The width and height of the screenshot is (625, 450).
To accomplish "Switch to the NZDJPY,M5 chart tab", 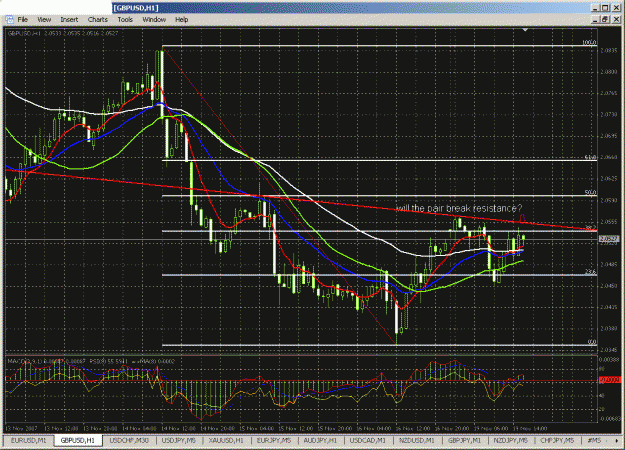I will tap(510, 440).
